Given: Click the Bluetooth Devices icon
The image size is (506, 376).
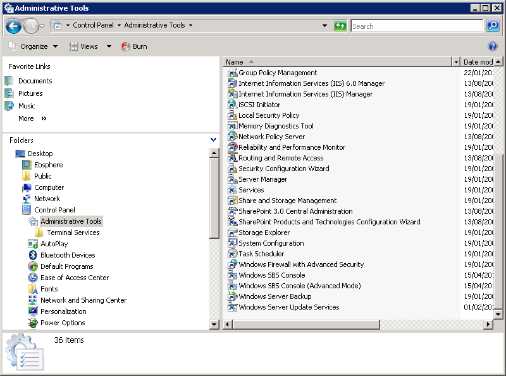Looking at the screenshot, I should point(33,255).
